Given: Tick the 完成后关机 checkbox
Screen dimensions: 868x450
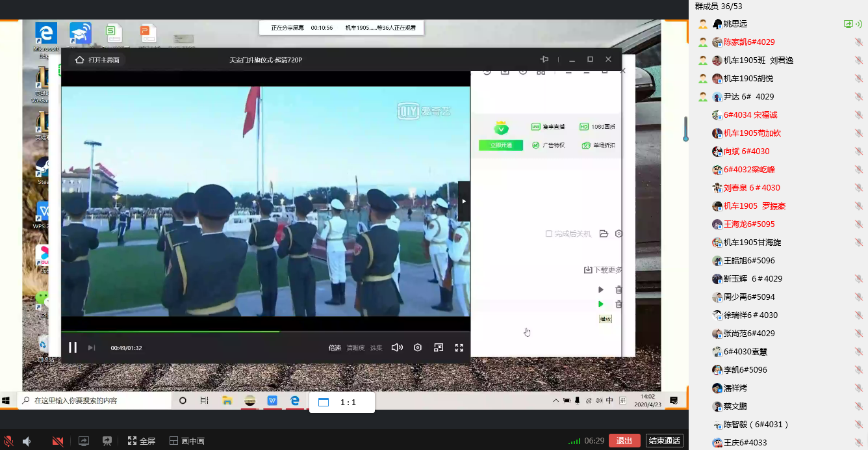Looking at the screenshot, I should 549,233.
